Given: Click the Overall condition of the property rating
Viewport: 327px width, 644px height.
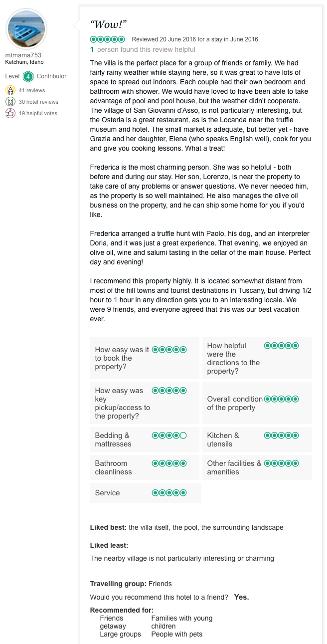Looking at the screenshot, I should [x=281, y=399].
